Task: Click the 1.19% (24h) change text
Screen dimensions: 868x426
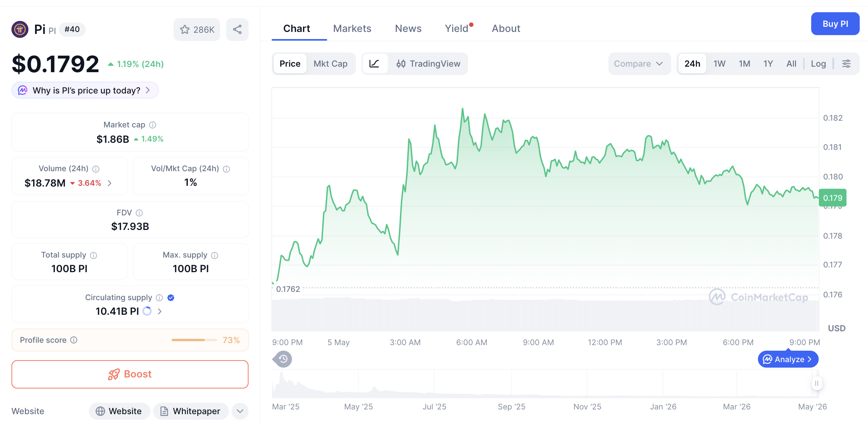Action: pyautogui.click(x=140, y=64)
